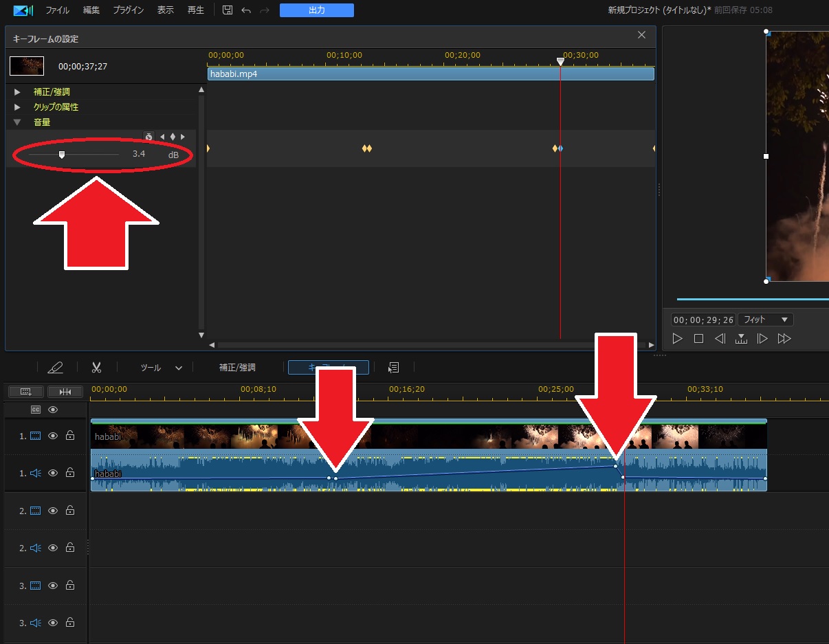The width and height of the screenshot is (829, 644).
Task: Toggle visibility of video track 1
Action: click(53, 436)
